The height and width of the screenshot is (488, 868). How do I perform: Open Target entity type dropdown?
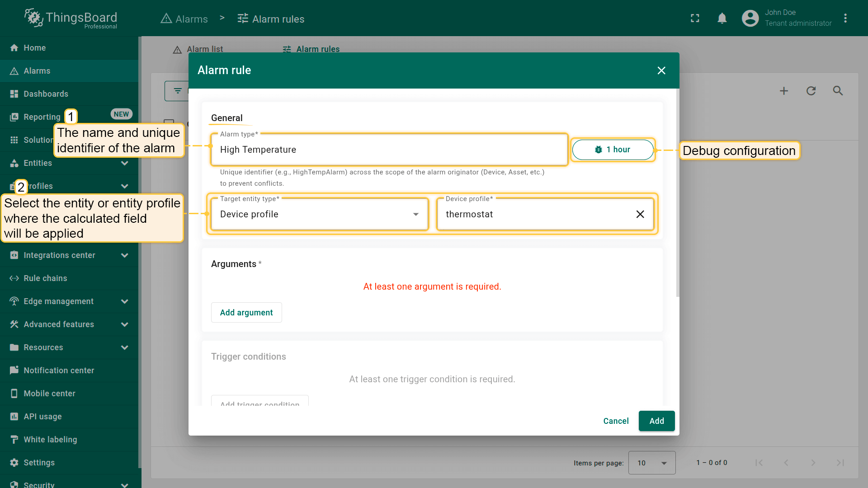(319, 214)
